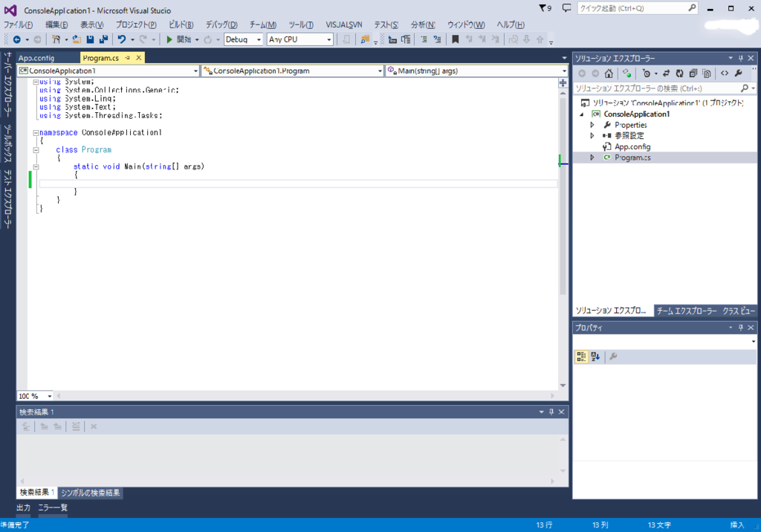This screenshot has height=532, width=761.
Task: Expand the Properties node in Solution Explorer
Action: 592,125
